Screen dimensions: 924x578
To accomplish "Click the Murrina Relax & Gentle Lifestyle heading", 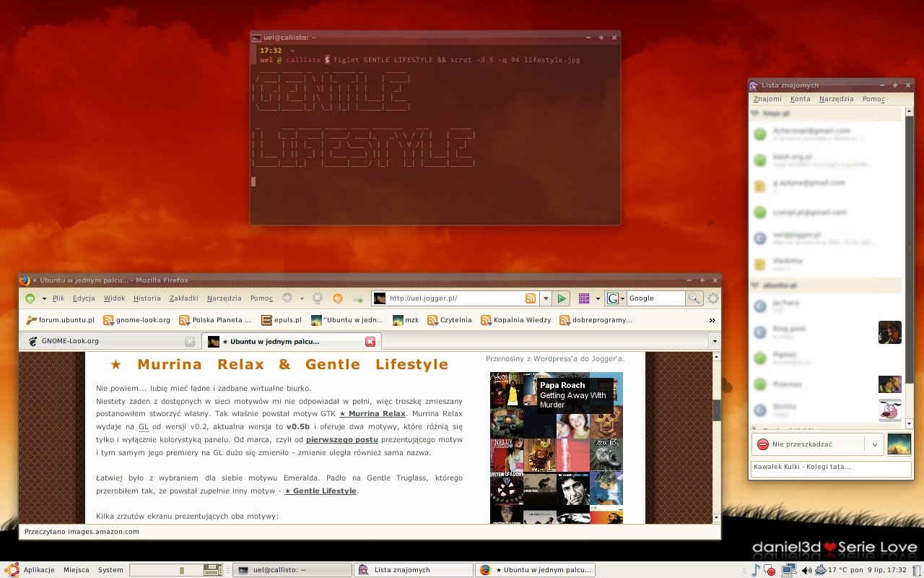I will coord(279,364).
